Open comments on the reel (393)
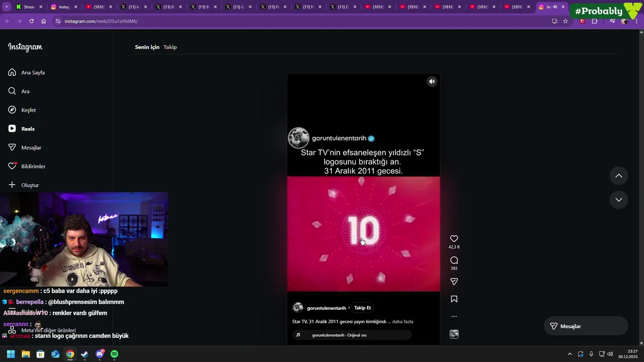644x362 pixels. tap(454, 260)
